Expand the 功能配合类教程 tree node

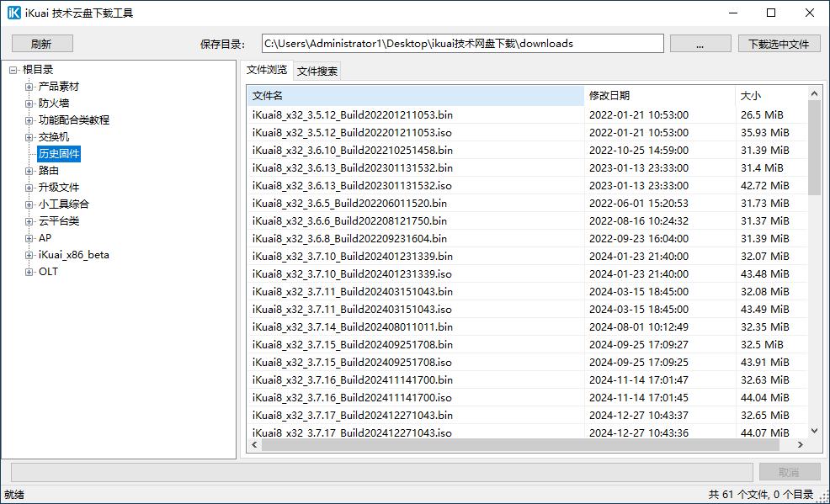pyautogui.click(x=29, y=120)
